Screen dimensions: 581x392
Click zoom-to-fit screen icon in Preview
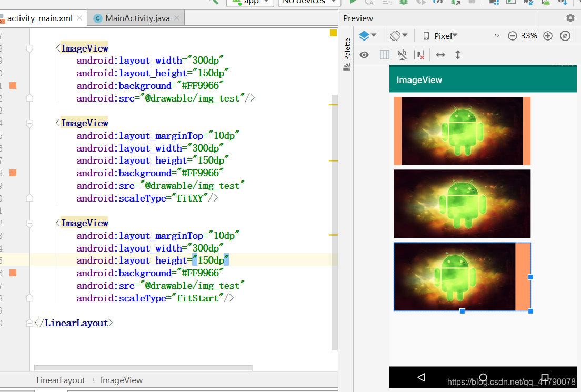[x=565, y=36]
